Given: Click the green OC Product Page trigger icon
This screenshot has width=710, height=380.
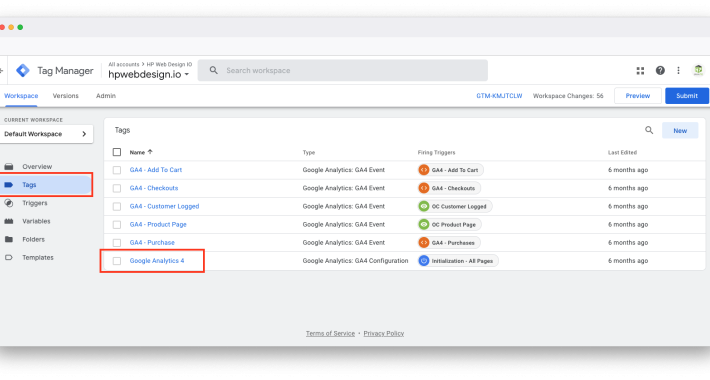Looking at the screenshot, I should pos(424,224).
